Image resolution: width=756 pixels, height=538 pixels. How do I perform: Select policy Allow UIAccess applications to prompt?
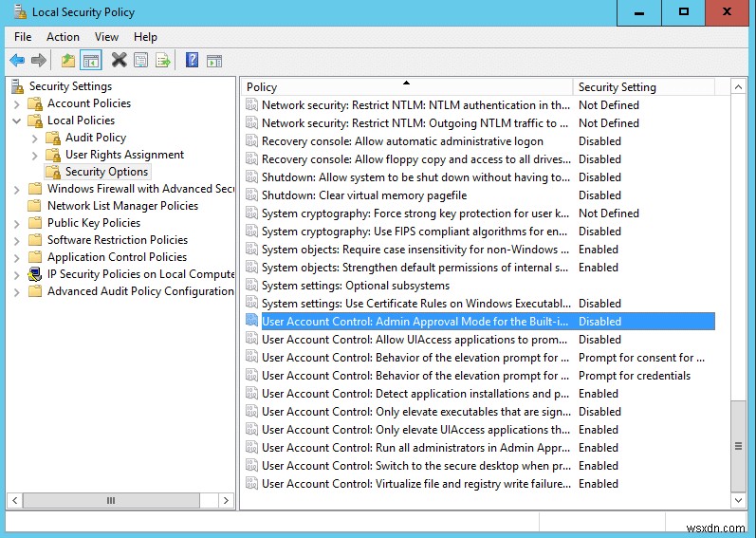415,340
